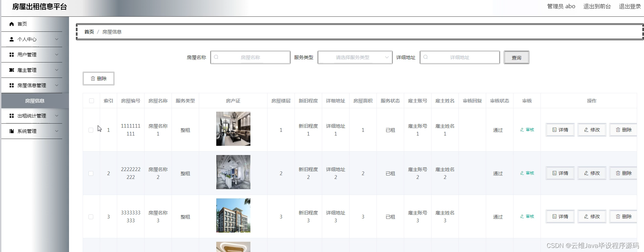Click the 首页 breadcrumb link
Viewport: 644px width, 252px height.
89,32
